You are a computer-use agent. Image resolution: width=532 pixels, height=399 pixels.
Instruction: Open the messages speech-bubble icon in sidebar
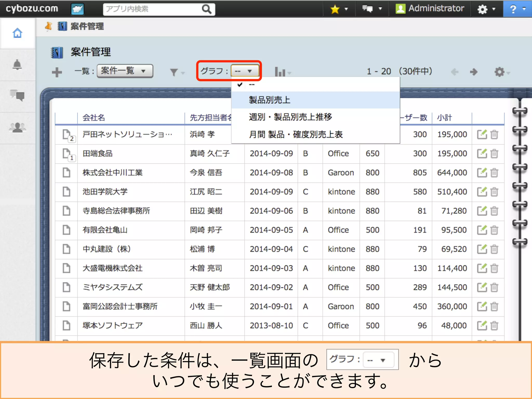tap(17, 96)
